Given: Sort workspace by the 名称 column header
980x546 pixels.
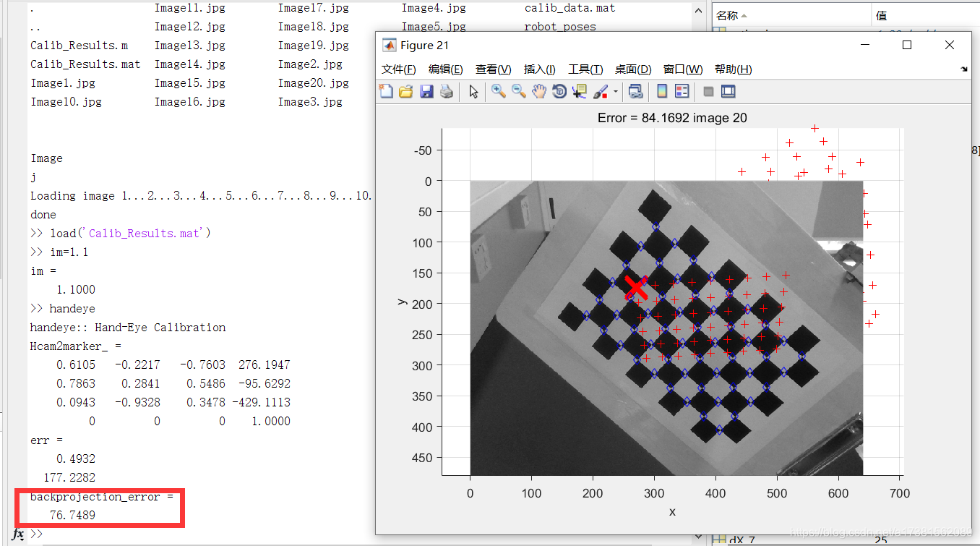Looking at the screenshot, I should 791,15.
